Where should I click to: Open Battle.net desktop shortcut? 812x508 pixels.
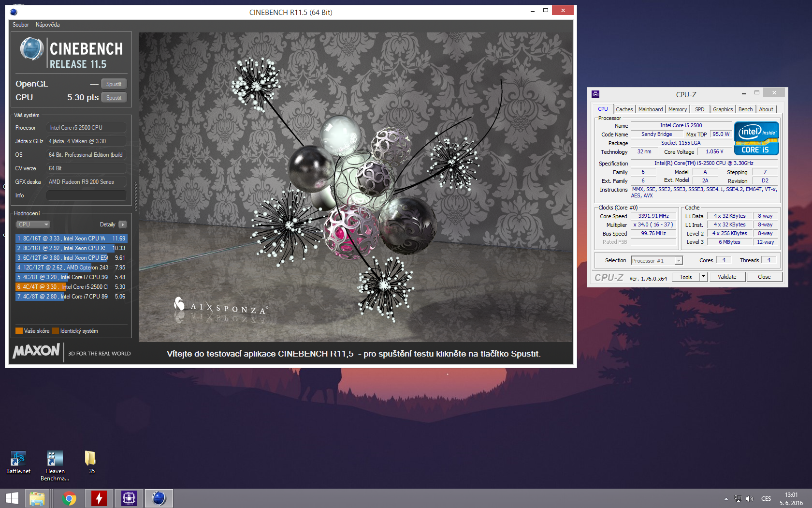click(18, 462)
